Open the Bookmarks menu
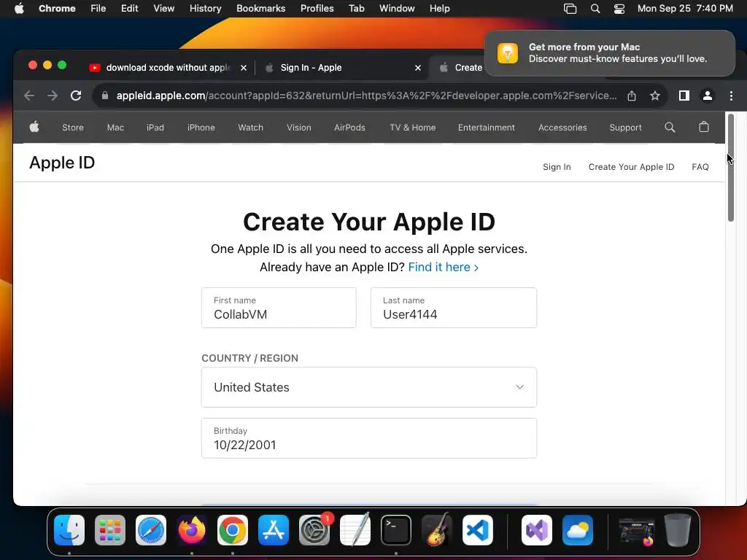This screenshot has height=560, width=747. click(260, 9)
